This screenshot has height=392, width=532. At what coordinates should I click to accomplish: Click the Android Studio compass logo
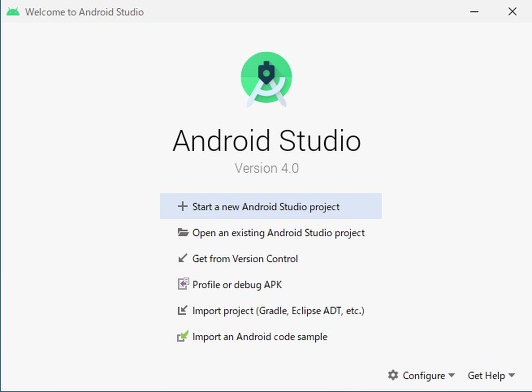pos(266,78)
